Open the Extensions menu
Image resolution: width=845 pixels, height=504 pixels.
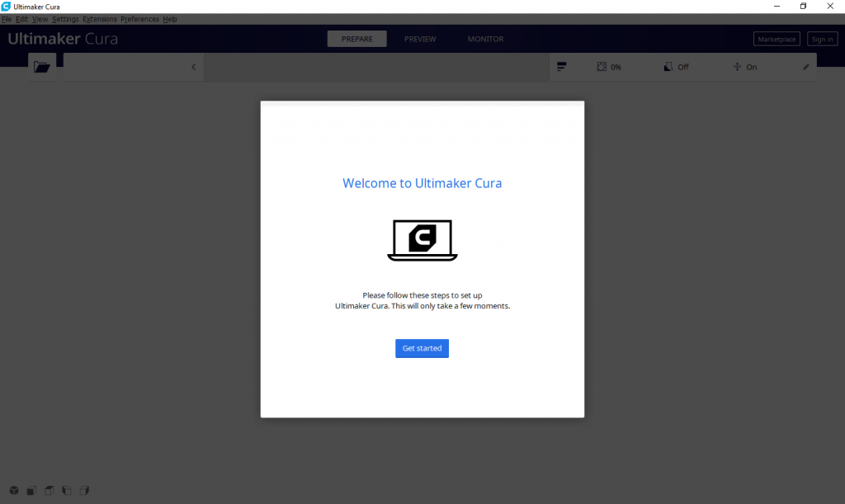click(100, 19)
